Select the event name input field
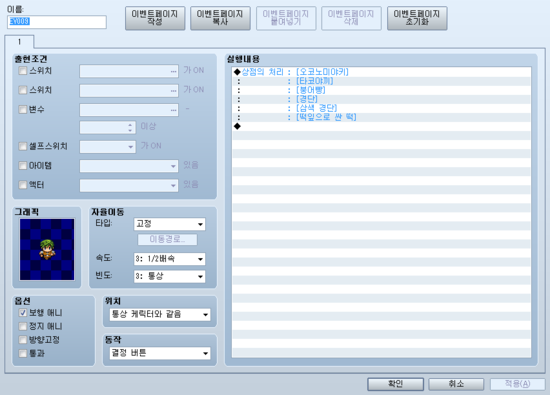 (57, 22)
